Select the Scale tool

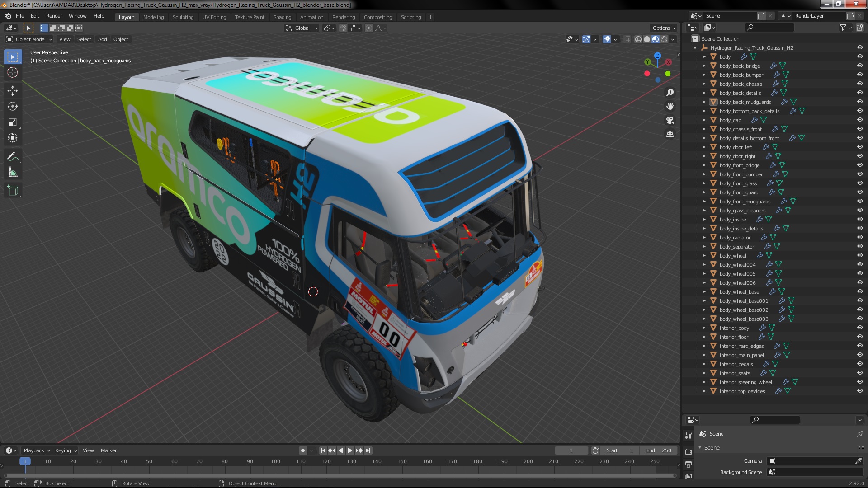[x=13, y=122]
